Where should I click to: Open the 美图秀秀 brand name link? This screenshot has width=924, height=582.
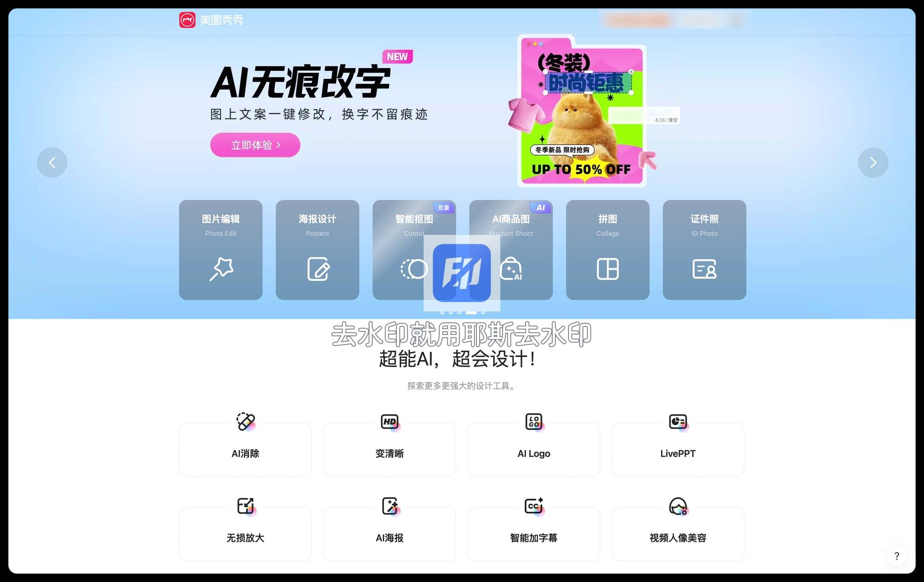click(222, 20)
